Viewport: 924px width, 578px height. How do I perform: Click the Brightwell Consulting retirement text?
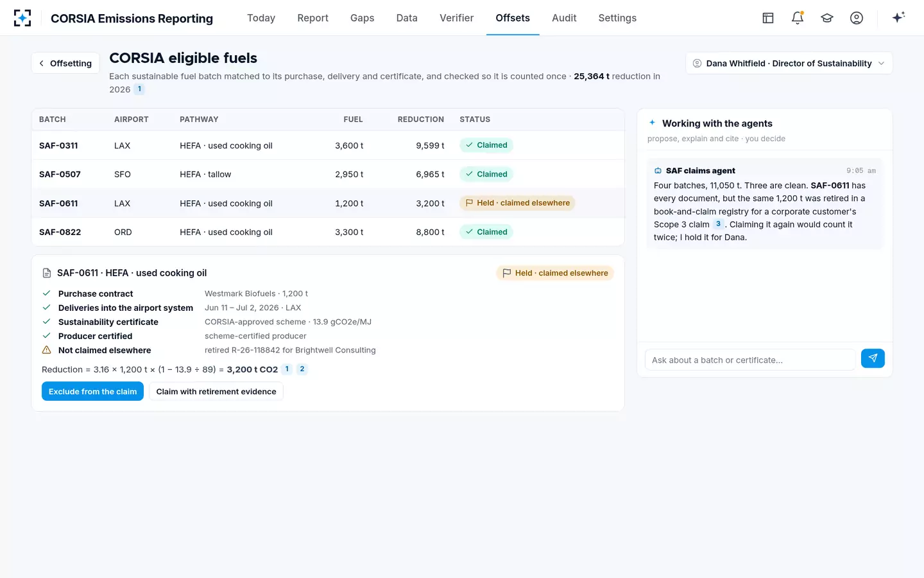point(290,350)
